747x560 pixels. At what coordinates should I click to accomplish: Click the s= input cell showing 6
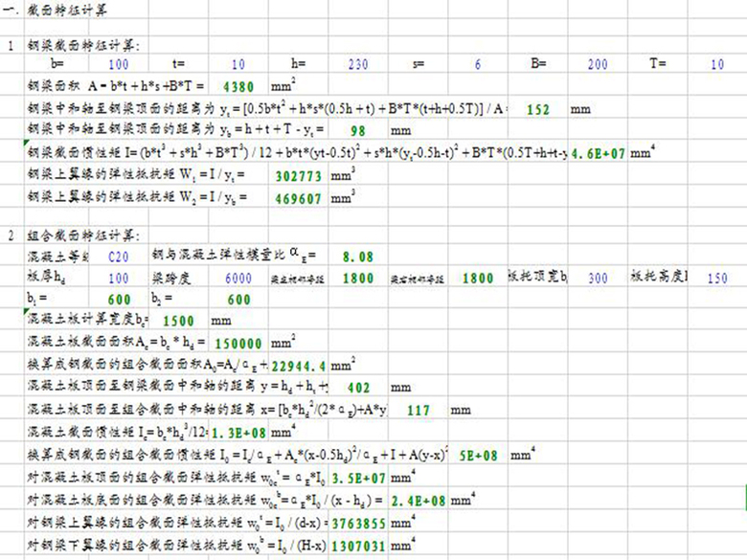[x=477, y=64]
